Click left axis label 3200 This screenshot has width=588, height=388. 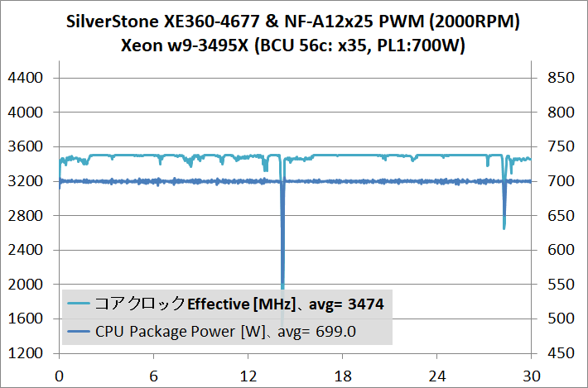25,181
